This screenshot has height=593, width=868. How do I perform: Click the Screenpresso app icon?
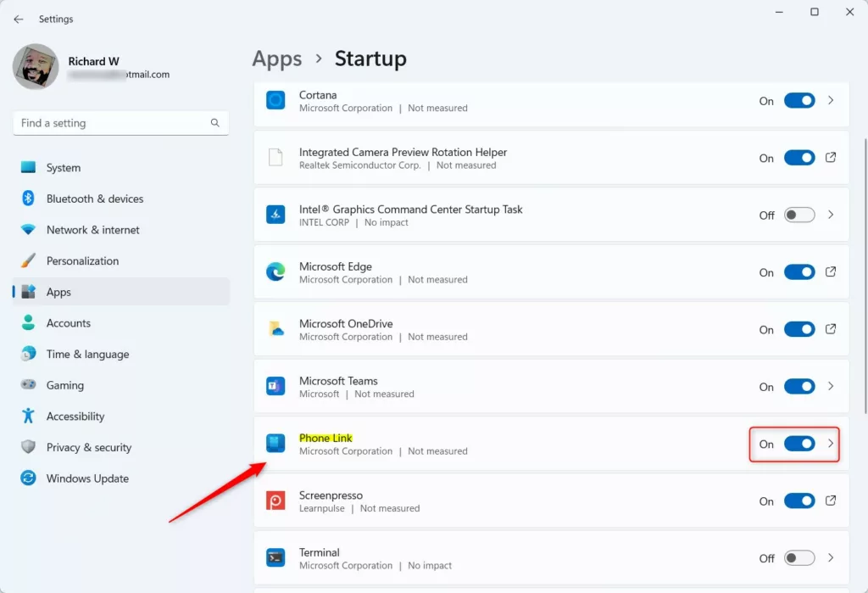tap(275, 501)
